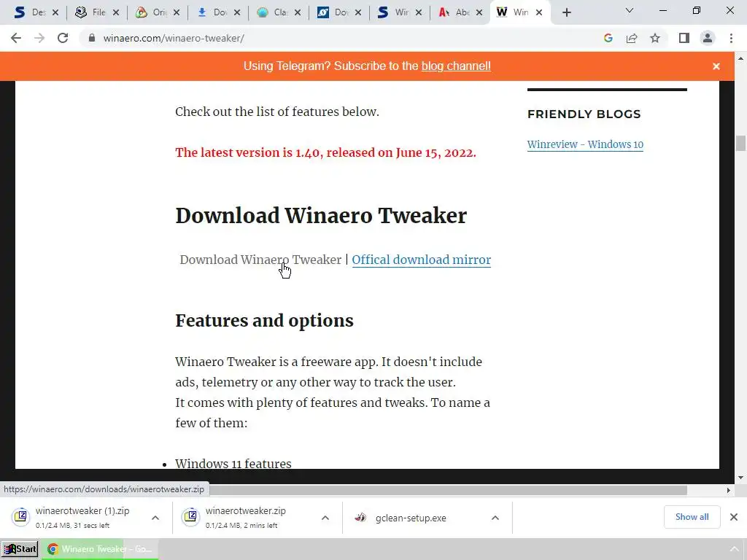Screen dimensions: 747x560
Task: Open the blog channel link
Action: pos(456,66)
